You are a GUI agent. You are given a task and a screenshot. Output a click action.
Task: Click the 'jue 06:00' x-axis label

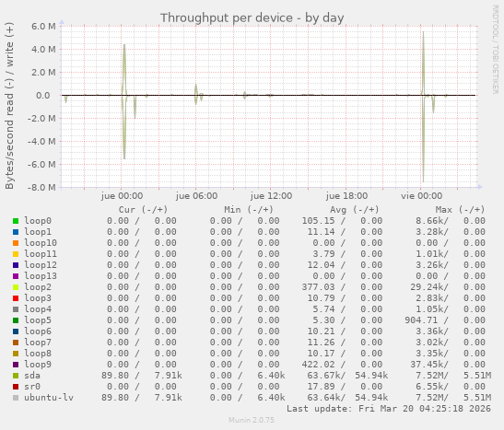(196, 196)
